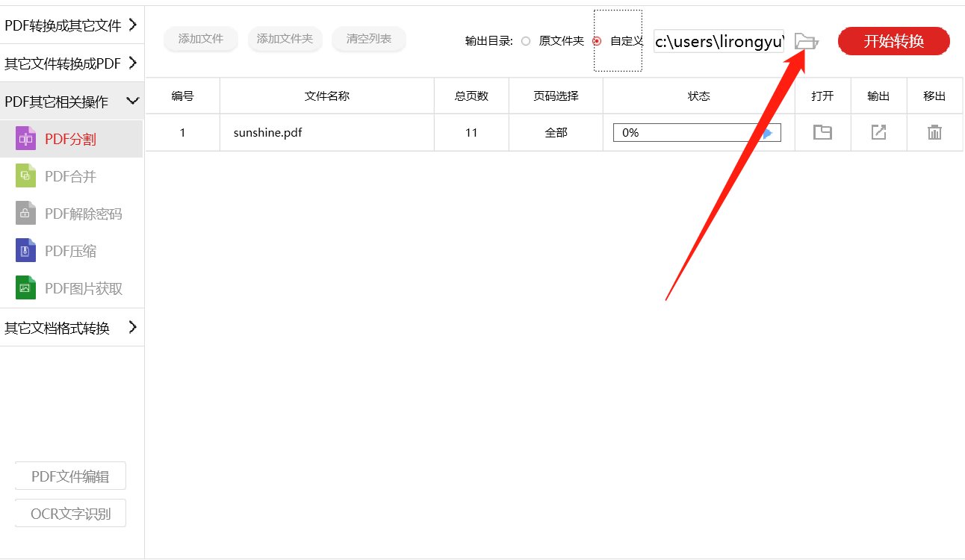Select the 自定义 output option
965x560 pixels.
point(596,41)
